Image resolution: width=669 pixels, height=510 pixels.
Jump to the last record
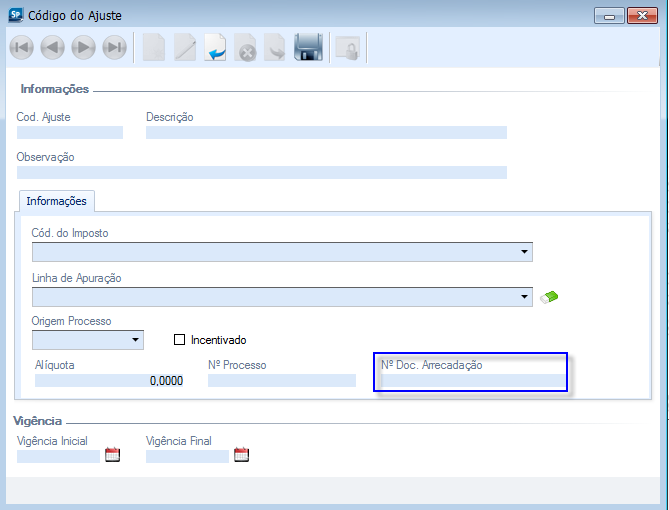click(114, 48)
